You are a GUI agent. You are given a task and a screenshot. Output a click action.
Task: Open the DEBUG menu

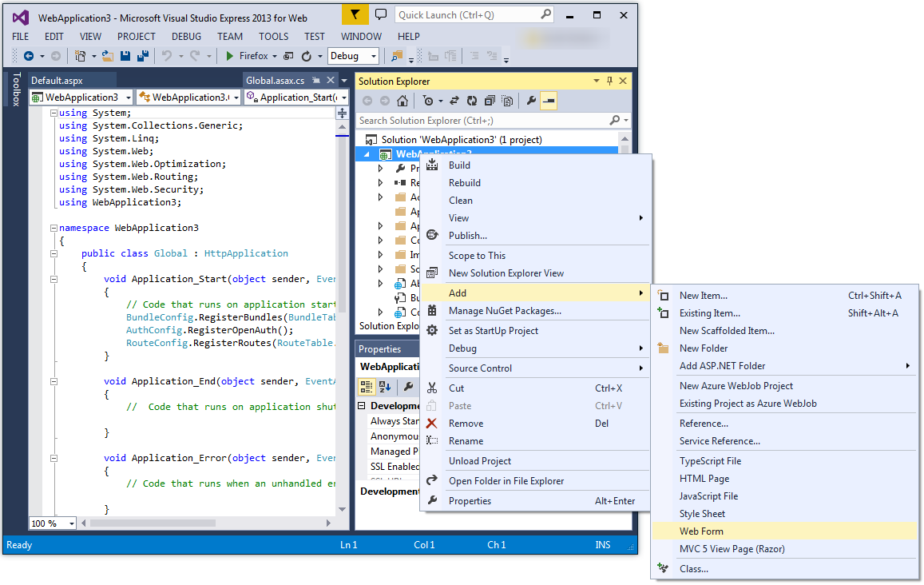tap(186, 37)
